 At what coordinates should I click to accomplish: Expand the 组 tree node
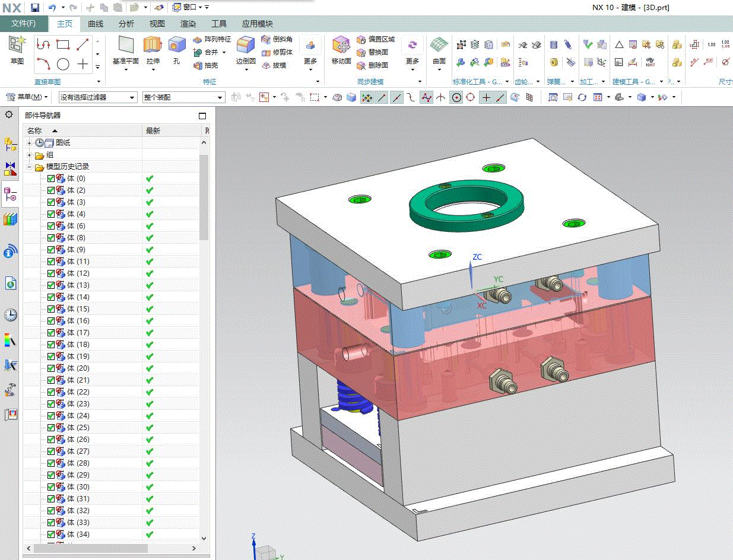click(29, 155)
